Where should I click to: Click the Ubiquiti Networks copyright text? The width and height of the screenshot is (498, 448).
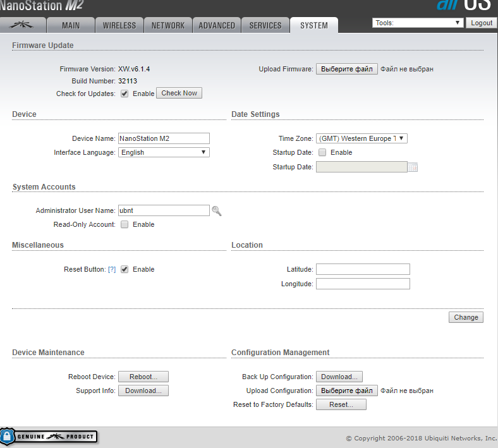tap(422, 438)
